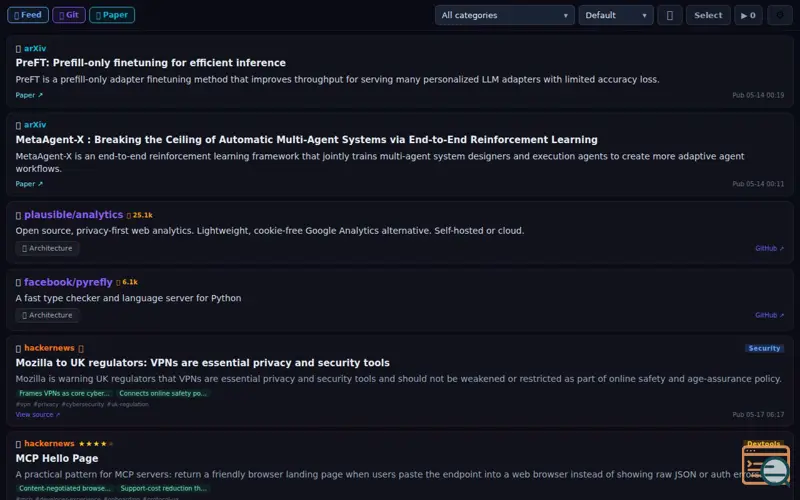The image size is (800, 500).
Task: Click arXiv source label on PreFT card
Action: [35, 48]
